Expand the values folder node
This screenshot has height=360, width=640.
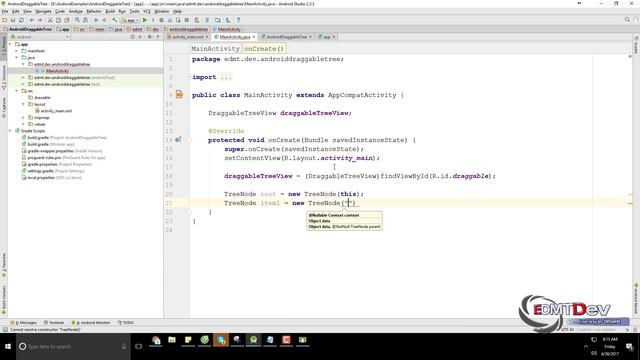(23, 124)
